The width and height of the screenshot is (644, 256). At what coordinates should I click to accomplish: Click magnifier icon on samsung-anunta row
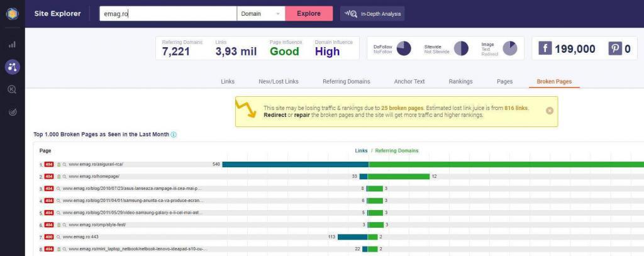coord(58,201)
